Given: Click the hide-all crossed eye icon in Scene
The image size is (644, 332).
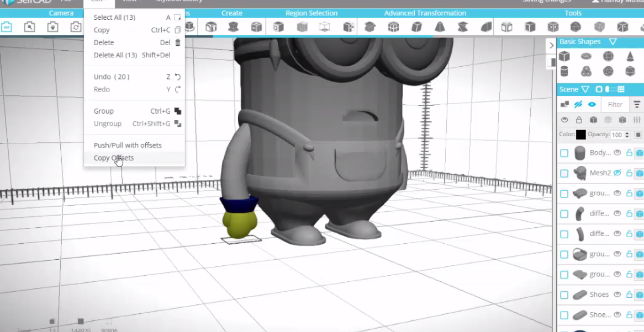Looking at the screenshot, I should pyautogui.click(x=578, y=105).
